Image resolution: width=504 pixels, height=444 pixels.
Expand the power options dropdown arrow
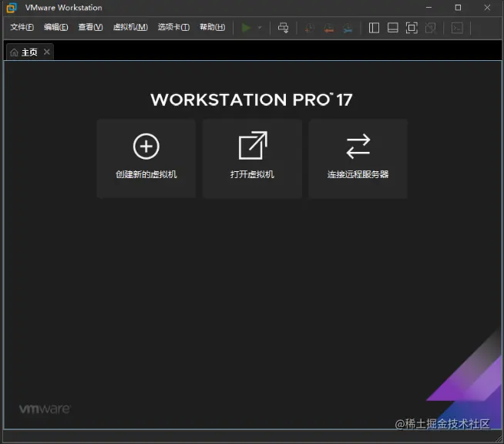260,28
